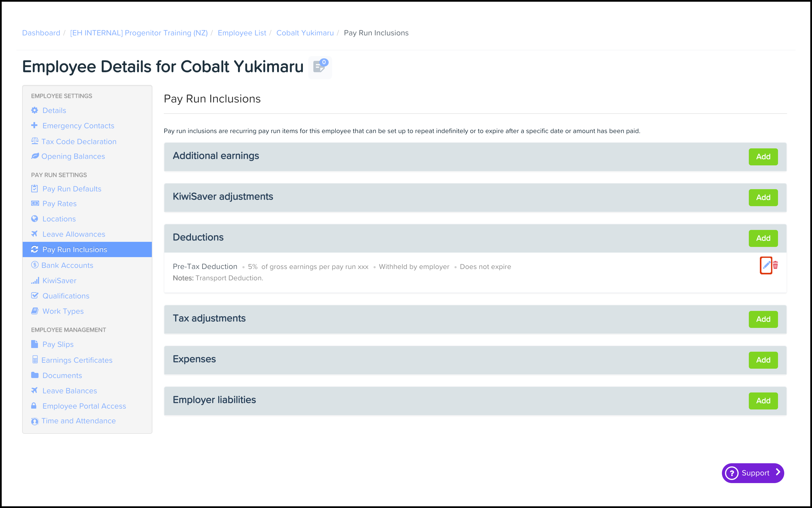Click the Employee Portal Access lock icon
This screenshot has height=508, width=812.
coord(34,406)
